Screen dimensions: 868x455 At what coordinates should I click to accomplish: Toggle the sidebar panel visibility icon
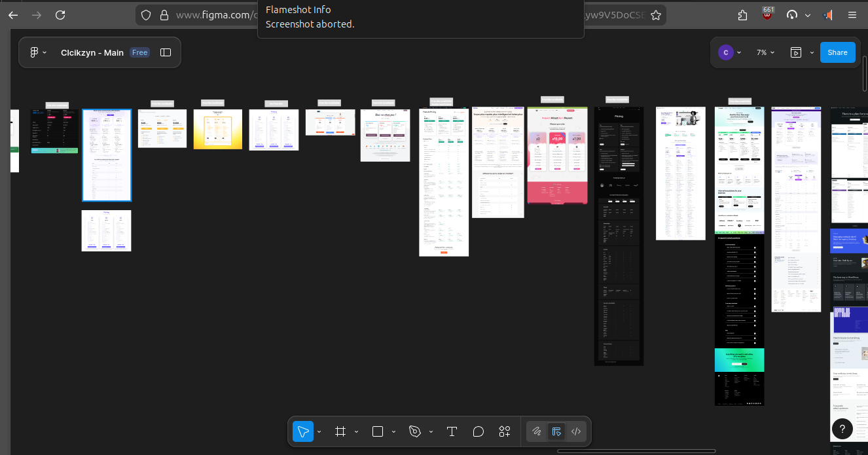(x=166, y=52)
